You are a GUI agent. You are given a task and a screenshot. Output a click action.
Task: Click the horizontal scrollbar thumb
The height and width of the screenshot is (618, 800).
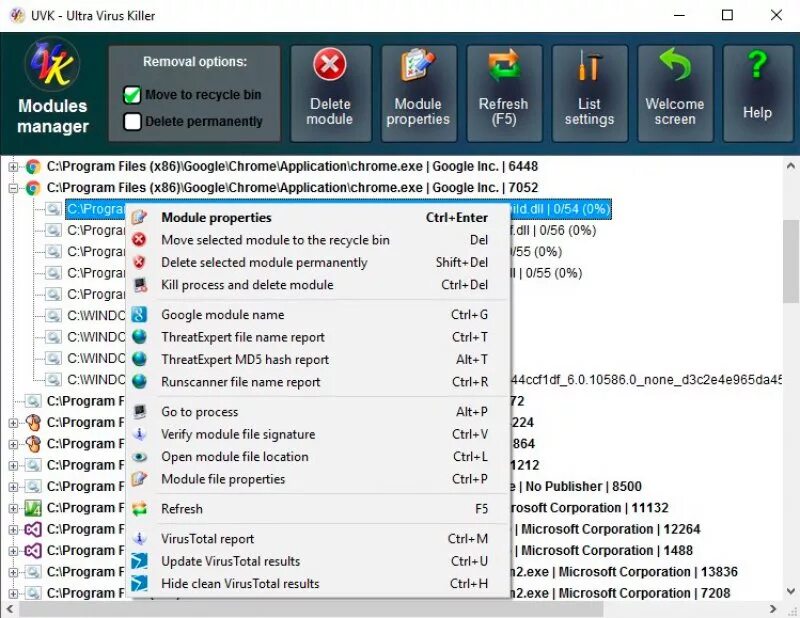coord(311,609)
